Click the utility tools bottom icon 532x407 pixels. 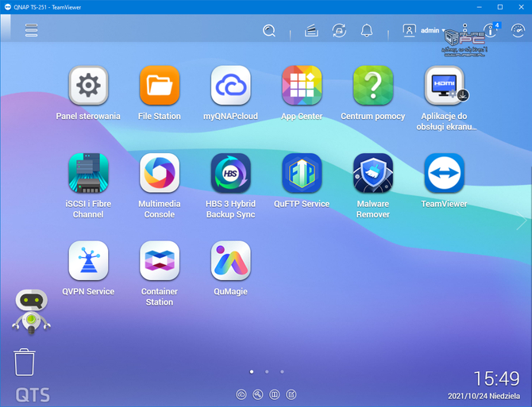point(258,394)
